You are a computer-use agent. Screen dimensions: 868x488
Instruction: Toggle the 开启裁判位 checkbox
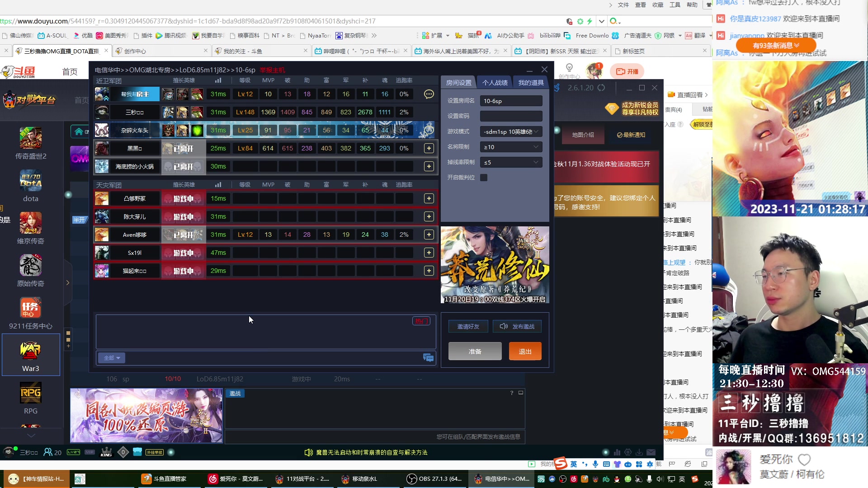click(x=484, y=178)
